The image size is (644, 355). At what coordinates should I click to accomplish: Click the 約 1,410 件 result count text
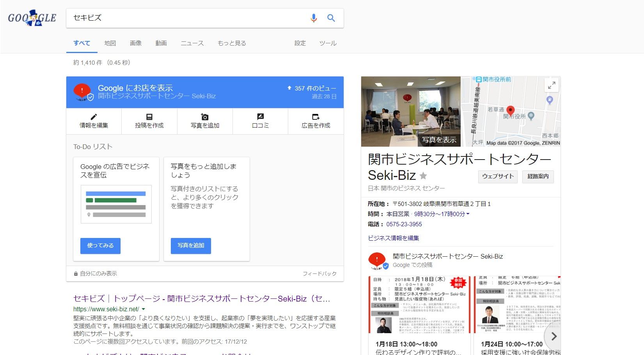click(x=102, y=63)
